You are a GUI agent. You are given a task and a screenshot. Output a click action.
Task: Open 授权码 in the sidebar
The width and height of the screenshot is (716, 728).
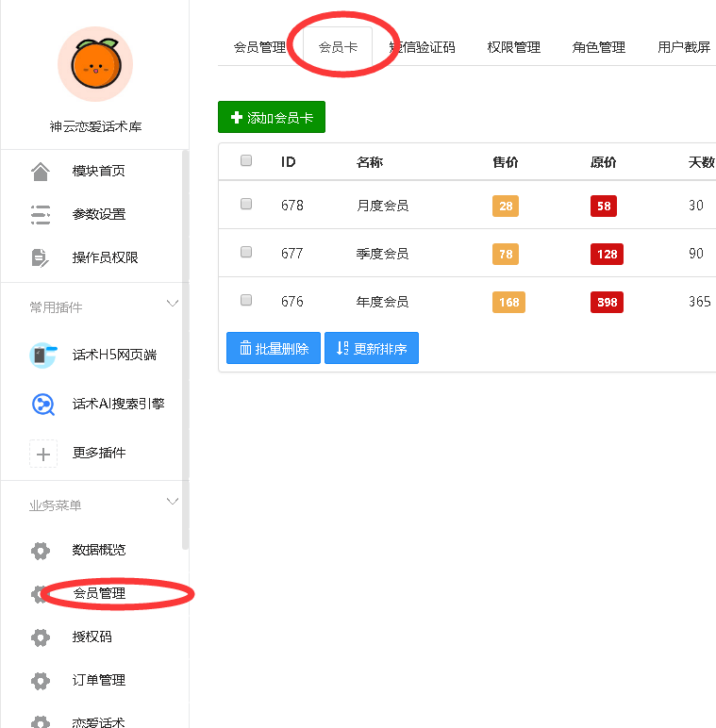pos(92,637)
